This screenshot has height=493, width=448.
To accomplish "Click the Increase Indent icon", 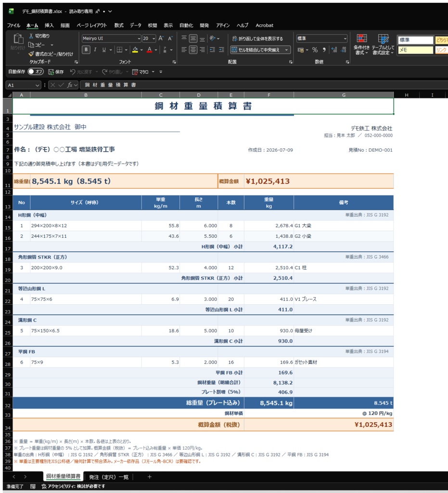I will [x=221, y=50].
